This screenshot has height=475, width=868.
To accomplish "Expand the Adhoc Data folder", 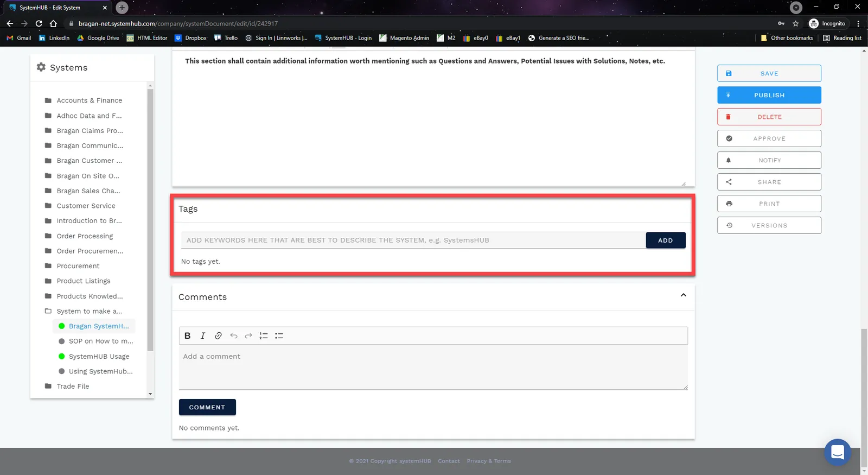I will point(84,116).
